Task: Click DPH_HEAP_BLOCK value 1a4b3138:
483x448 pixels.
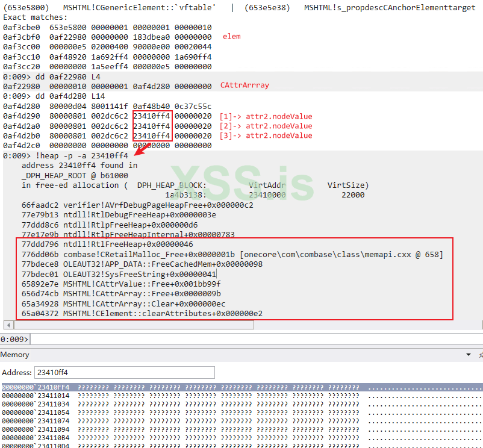Action: [185, 195]
